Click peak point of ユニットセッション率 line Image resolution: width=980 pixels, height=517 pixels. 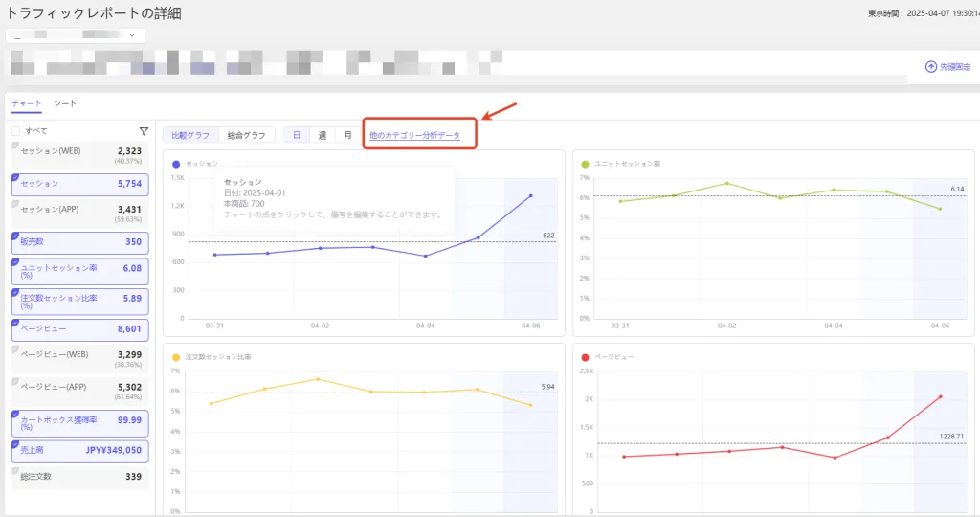pyautogui.click(x=727, y=183)
